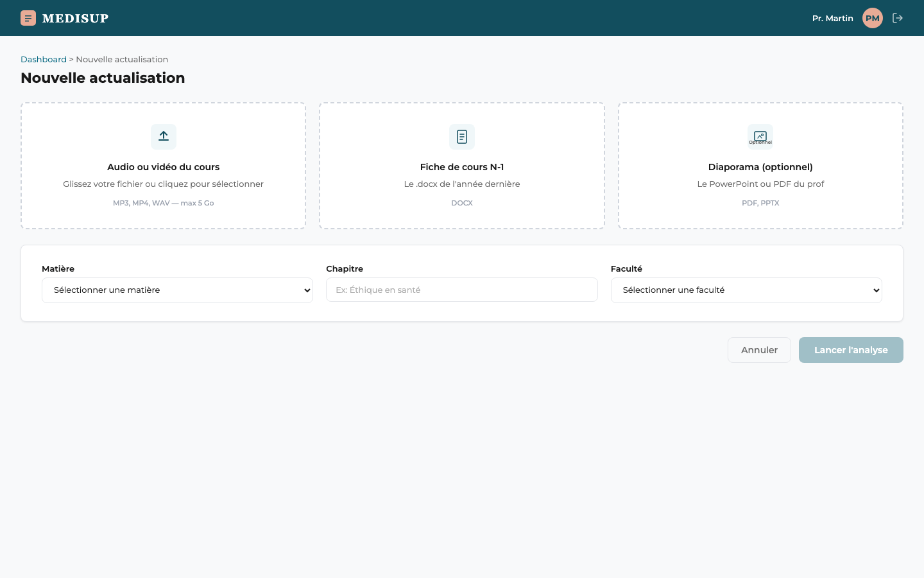Click the Annuler button

click(x=759, y=350)
